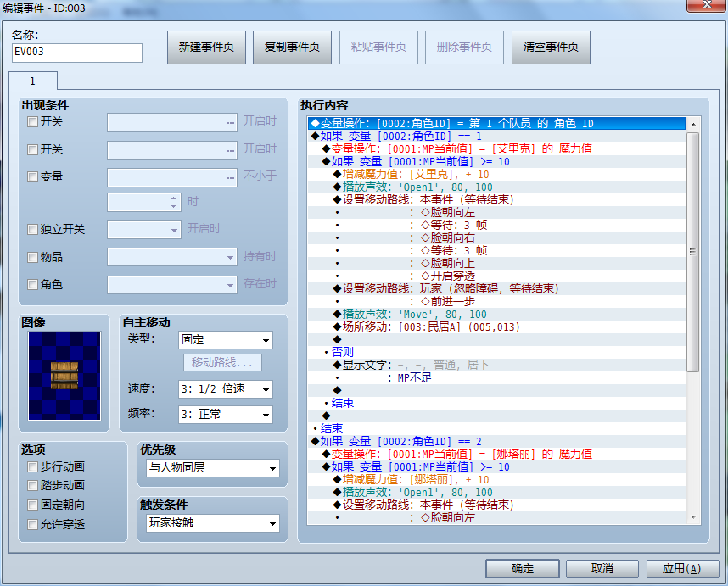728x586 pixels.
Task: Open the 类型 movement type dropdown
Action: [225, 340]
